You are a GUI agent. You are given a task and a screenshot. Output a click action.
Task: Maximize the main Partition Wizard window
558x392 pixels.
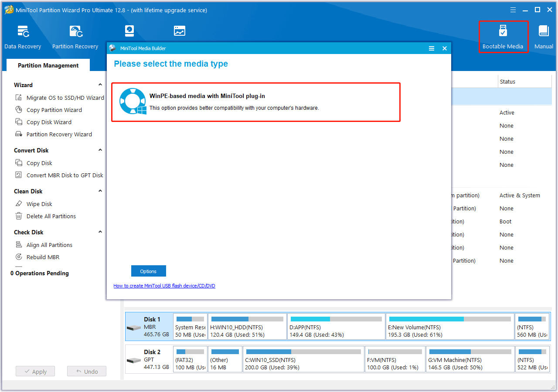[x=538, y=10]
